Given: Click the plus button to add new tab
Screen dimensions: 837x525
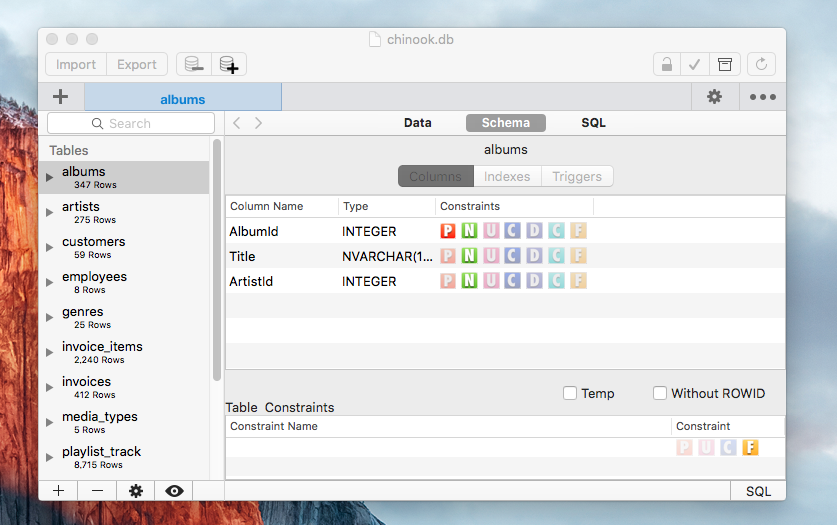Looking at the screenshot, I should pos(60,97).
